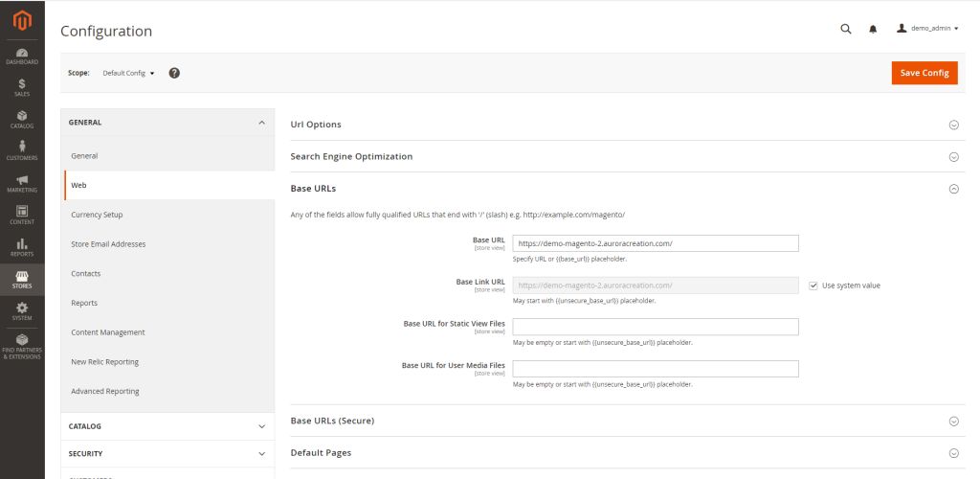
Task: Click the disabled Base Link URL field
Action: (656, 285)
